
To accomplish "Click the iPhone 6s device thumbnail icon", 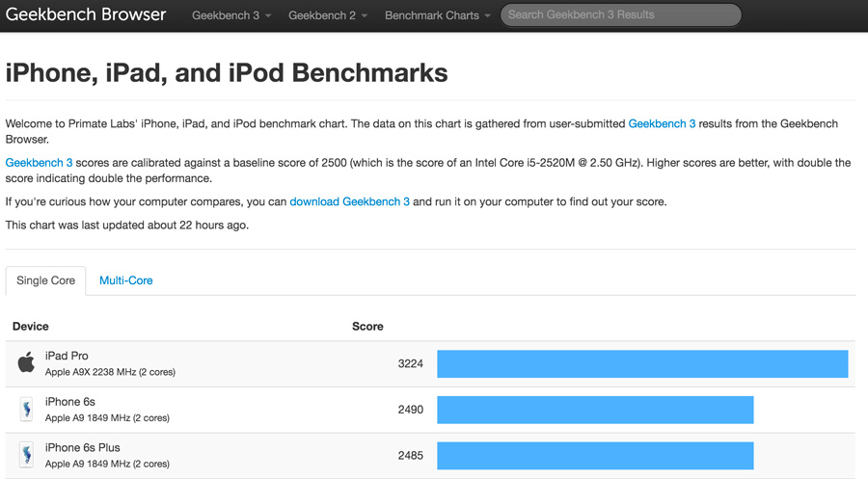I will [26, 410].
